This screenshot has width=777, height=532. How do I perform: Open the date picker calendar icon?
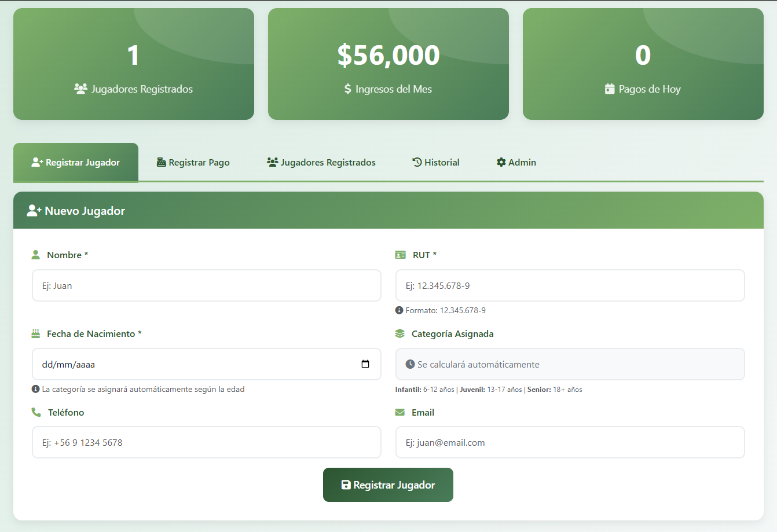point(365,364)
